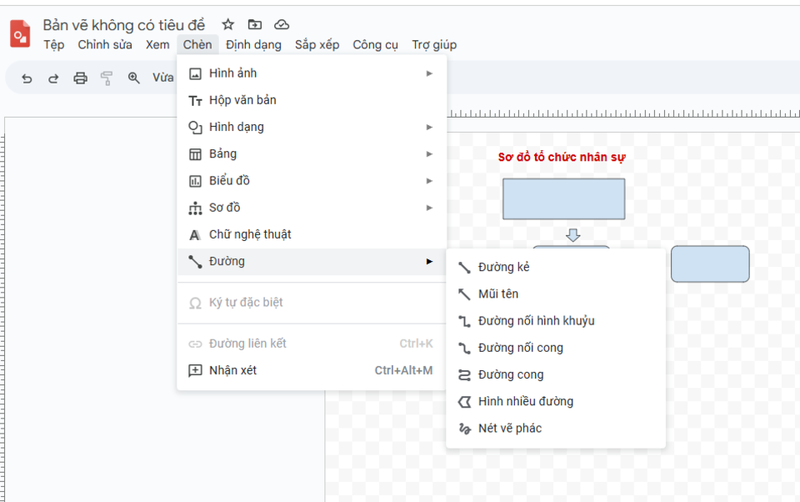Expand the Bảng submenu arrow
This screenshot has width=800, height=502.
point(430,154)
